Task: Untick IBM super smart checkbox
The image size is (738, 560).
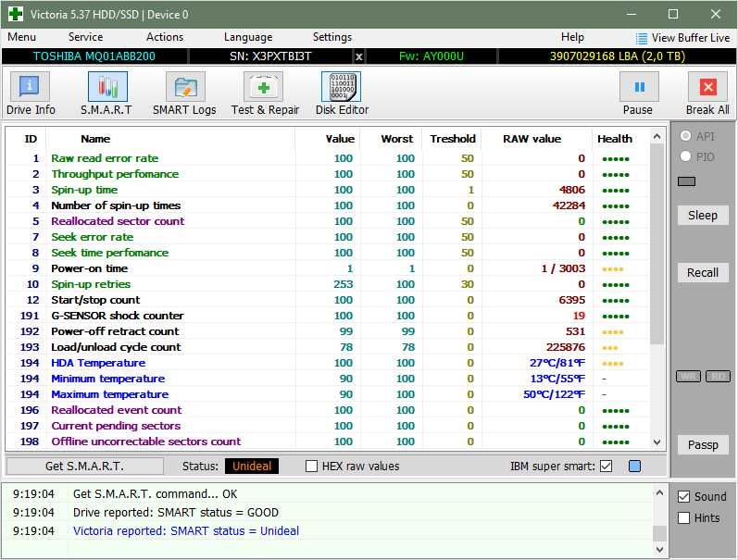Action: [607, 467]
